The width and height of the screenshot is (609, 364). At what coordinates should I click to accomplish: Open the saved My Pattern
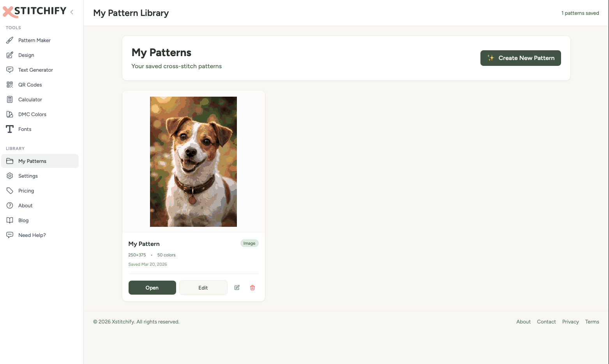coord(152,287)
